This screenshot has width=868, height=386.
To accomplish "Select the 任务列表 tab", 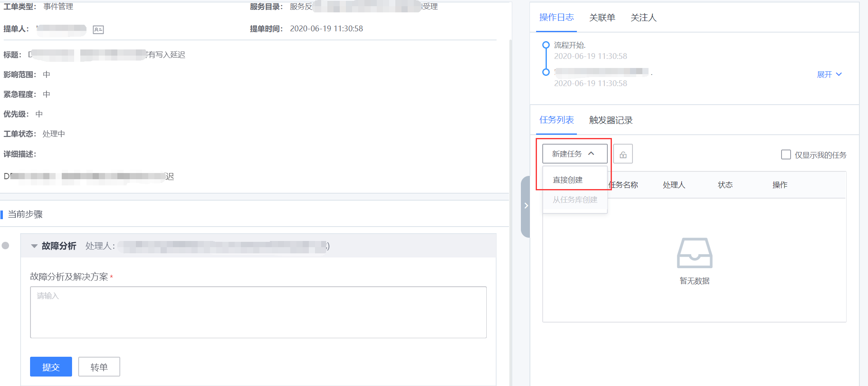I will click(556, 120).
